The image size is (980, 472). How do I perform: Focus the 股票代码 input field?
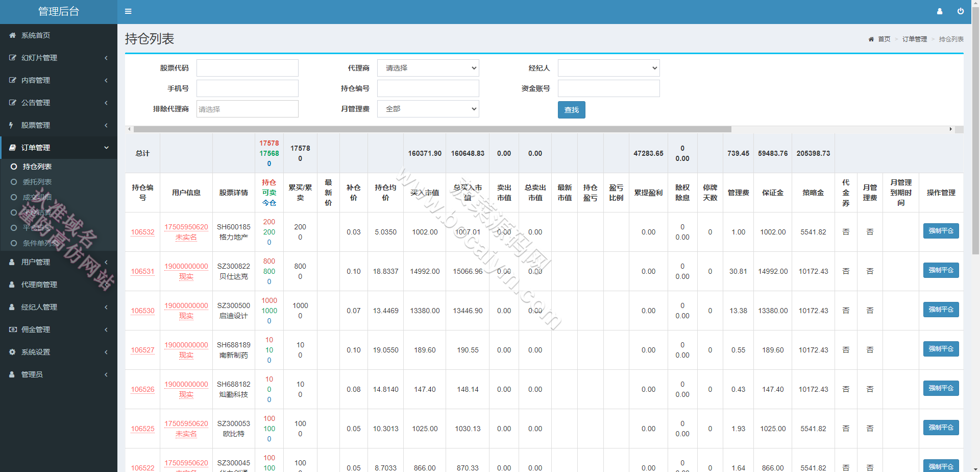click(x=248, y=68)
